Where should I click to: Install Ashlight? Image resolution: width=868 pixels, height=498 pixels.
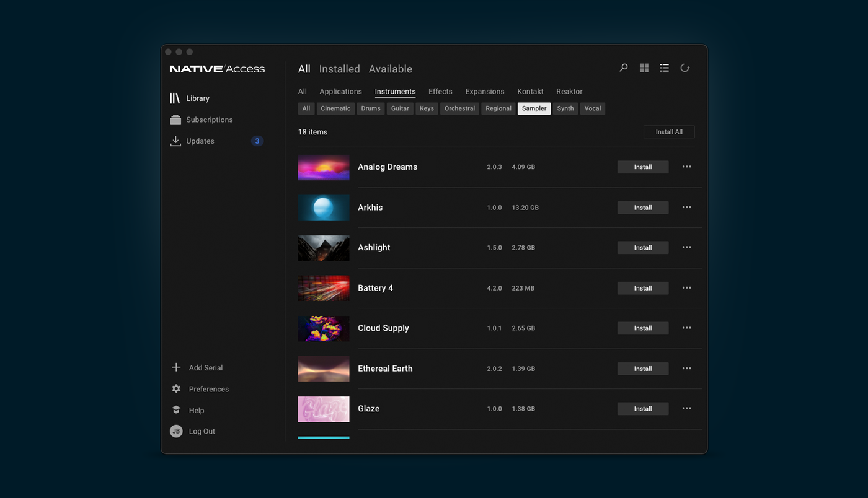[x=643, y=248]
